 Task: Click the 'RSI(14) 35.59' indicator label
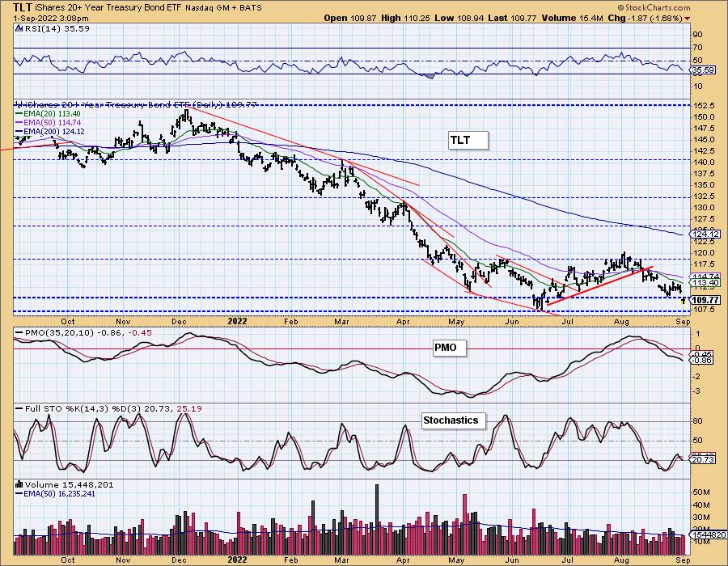point(57,28)
